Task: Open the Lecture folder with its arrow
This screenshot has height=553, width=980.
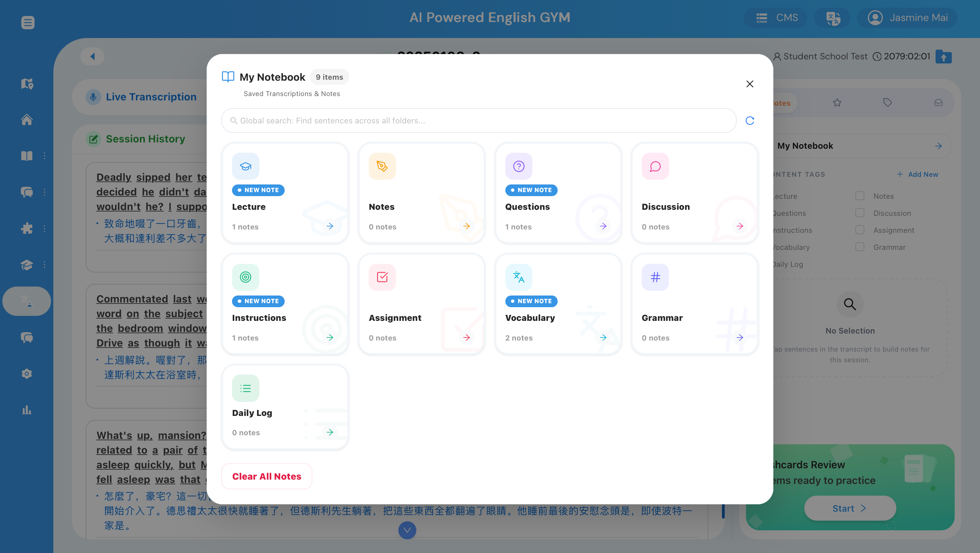Action: [x=329, y=226]
